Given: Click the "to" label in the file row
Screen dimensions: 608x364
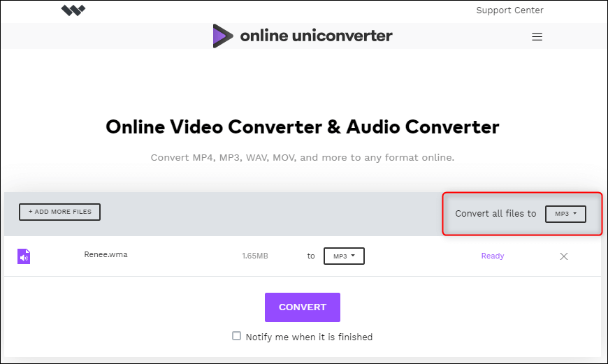Looking at the screenshot, I should pos(311,256).
